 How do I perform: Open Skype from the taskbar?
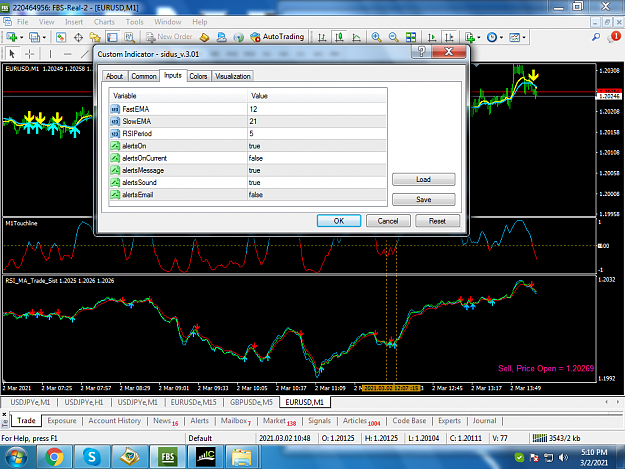pos(92,457)
